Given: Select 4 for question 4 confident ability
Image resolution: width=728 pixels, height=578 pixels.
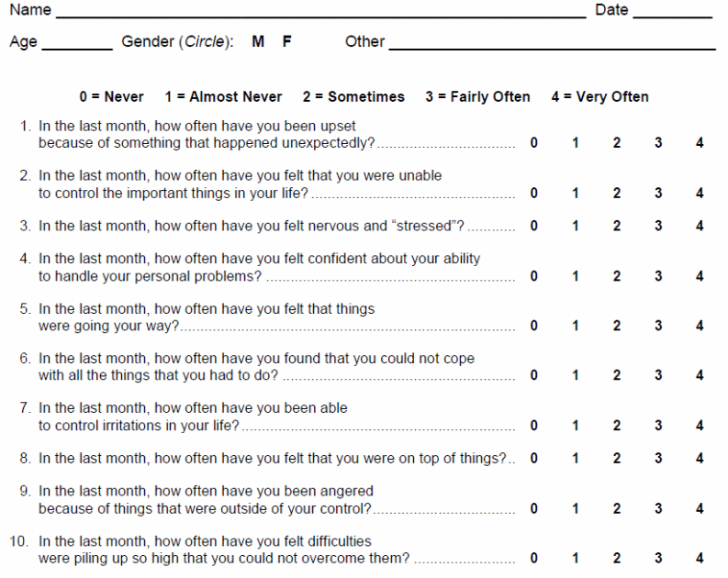Looking at the screenshot, I should (700, 276).
